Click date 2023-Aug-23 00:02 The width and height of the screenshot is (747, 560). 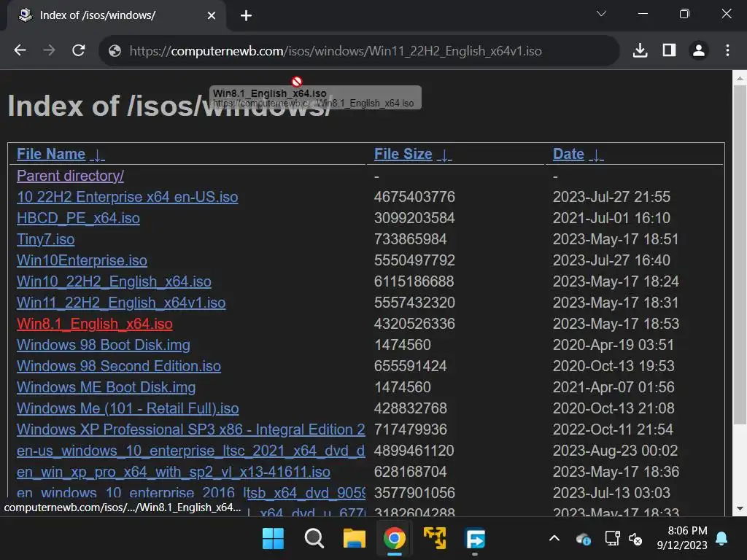(615, 451)
